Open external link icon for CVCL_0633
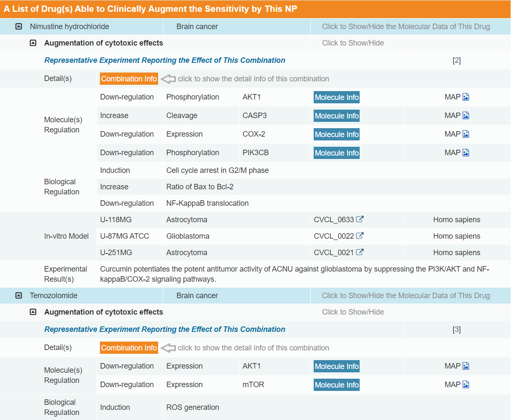Screen dimensions: 511x420 (360, 219)
